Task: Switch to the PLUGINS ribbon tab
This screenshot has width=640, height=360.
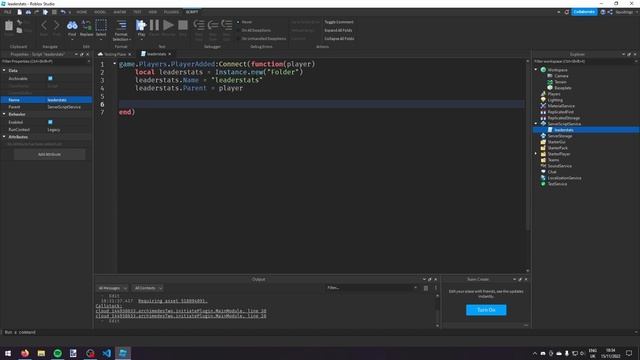Action: click(171, 12)
